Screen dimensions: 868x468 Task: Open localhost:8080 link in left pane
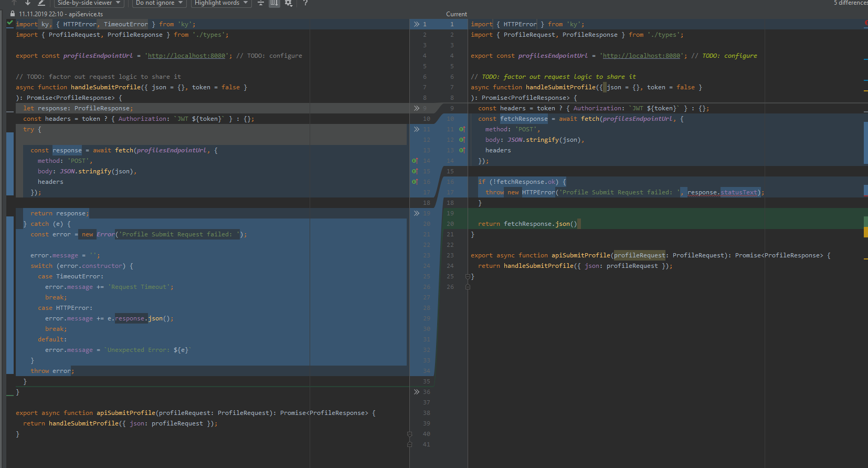coord(186,56)
